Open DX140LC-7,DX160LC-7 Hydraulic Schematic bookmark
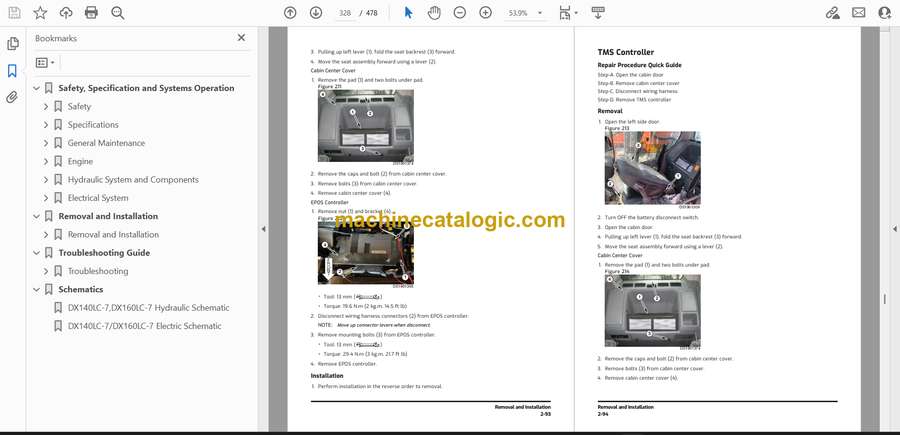The image size is (900, 435). (x=148, y=308)
